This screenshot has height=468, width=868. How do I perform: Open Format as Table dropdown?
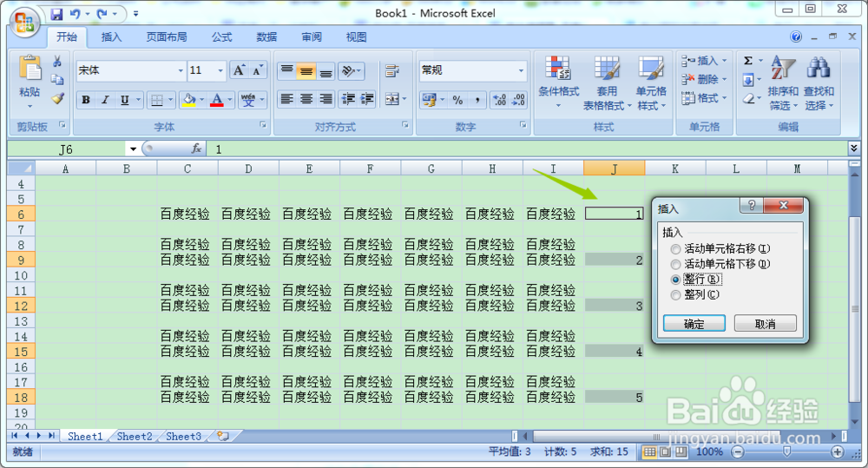click(x=607, y=82)
